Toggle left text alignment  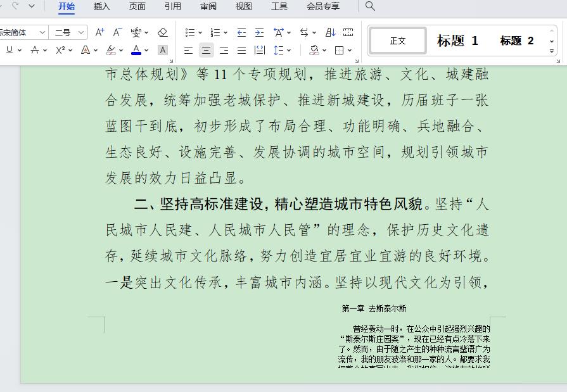click(188, 50)
